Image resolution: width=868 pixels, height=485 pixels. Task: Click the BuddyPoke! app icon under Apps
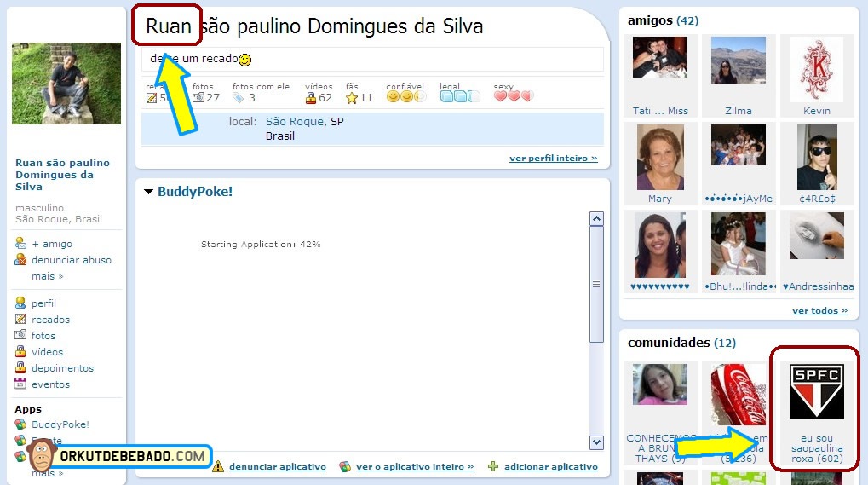coord(20,424)
